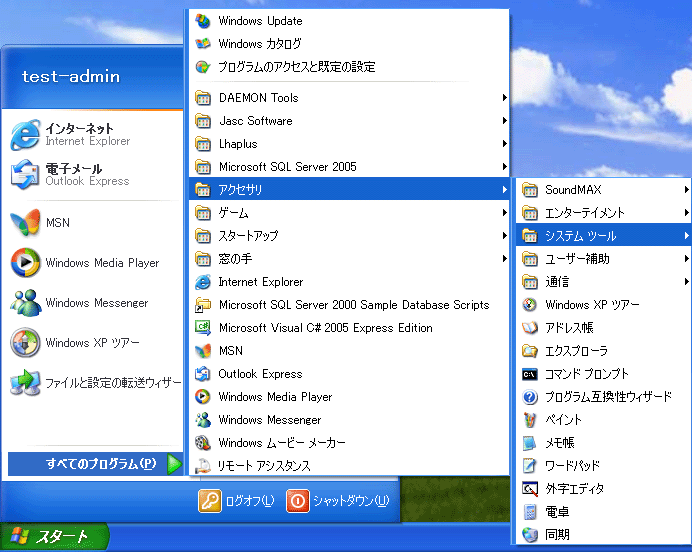Click the Windows Update globe icon
The height and width of the screenshot is (552, 692).
203,21
